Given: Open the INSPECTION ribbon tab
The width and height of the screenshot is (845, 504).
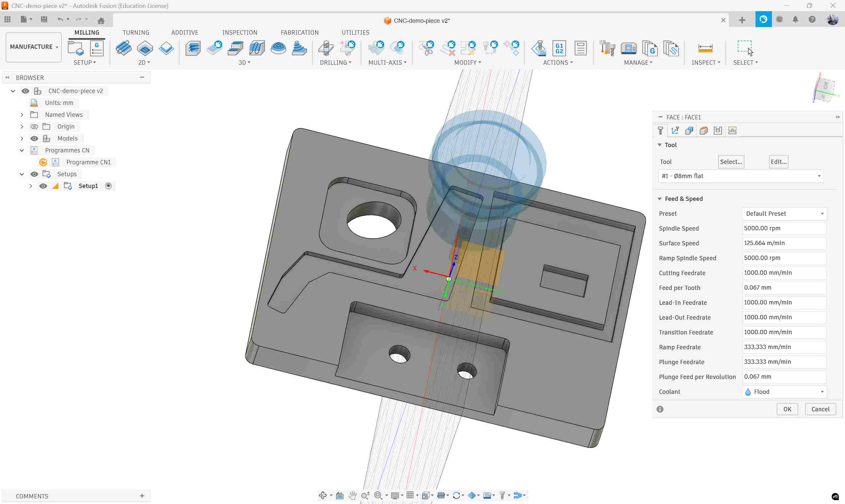Looking at the screenshot, I should 240,33.
